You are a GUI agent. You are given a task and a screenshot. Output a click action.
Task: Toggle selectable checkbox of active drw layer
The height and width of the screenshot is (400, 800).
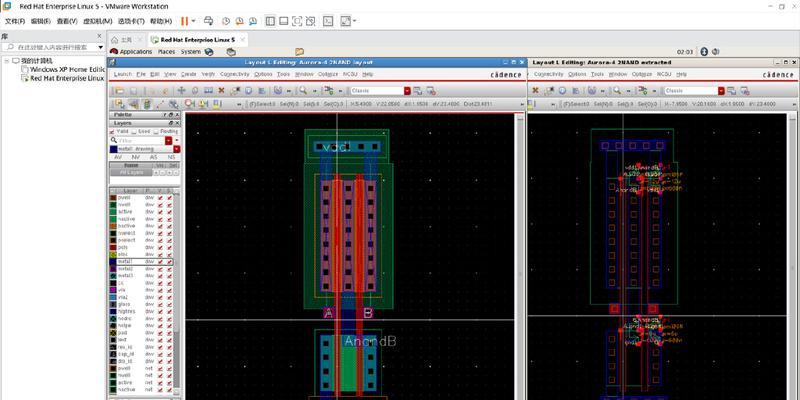click(169, 212)
